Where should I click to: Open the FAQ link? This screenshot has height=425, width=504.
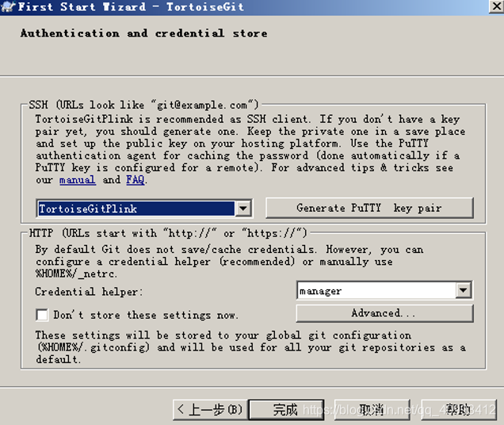pos(136,179)
